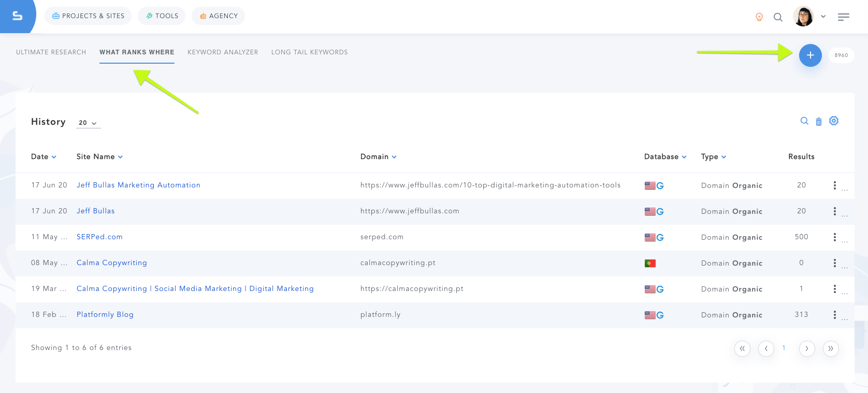The width and height of the screenshot is (868, 393).
Task: Switch to Ultimate Research tab
Action: pyautogui.click(x=51, y=52)
